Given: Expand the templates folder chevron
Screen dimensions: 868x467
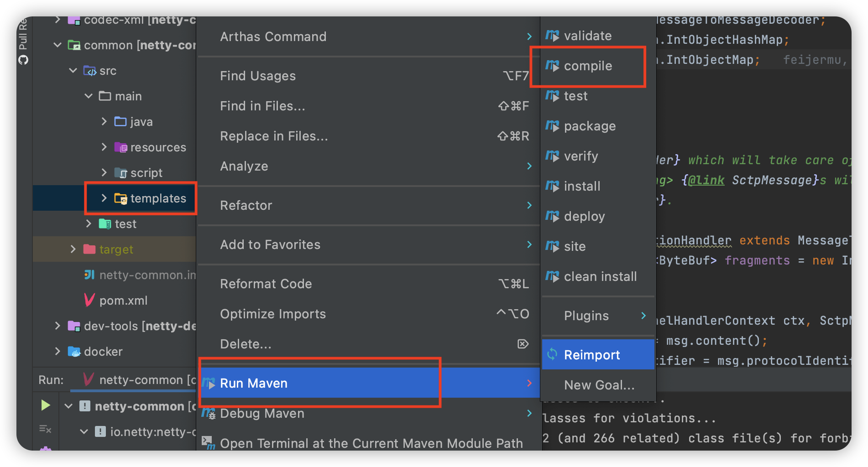Looking at the screenshot, I should point(104,198).
